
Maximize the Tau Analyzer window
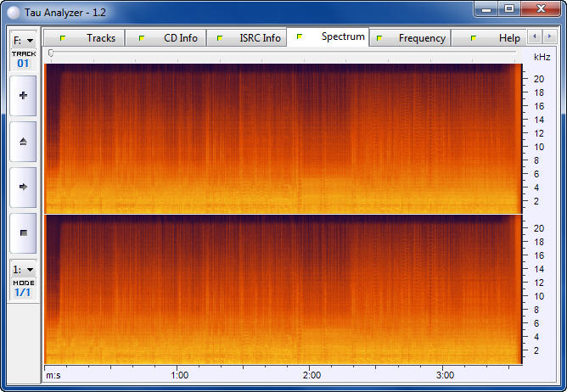(509, 8)
